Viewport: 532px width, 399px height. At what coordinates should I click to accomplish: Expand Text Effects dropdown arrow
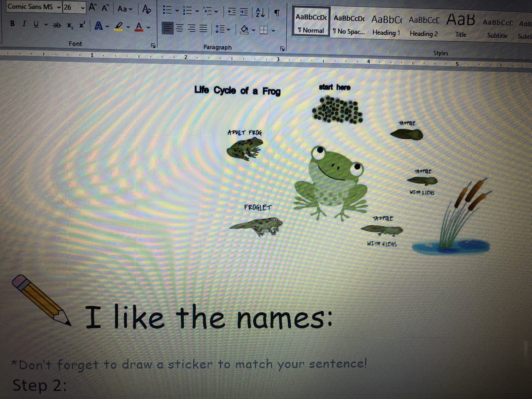[108, 27]
